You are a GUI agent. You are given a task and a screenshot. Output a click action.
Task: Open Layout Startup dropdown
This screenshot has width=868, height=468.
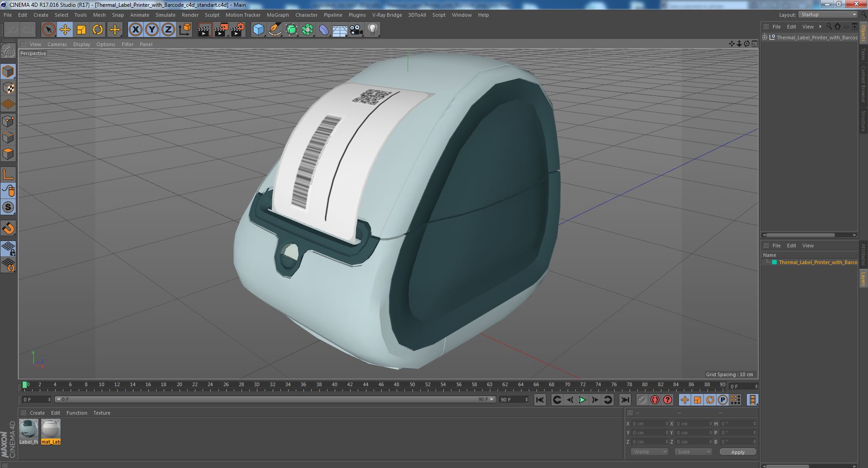tap(828, 15)
